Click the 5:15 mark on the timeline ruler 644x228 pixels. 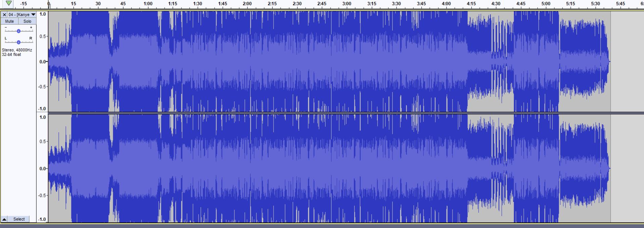(x=571, y=4)
